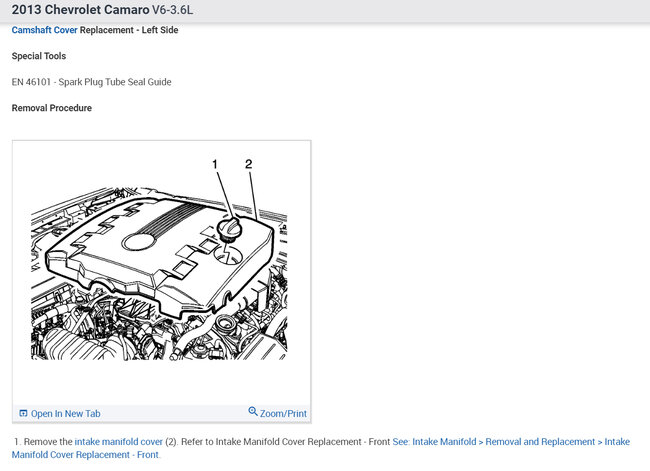Click the Special Tools heading
This screenshot has width=650, height=471.
click(x=39, y=56)
